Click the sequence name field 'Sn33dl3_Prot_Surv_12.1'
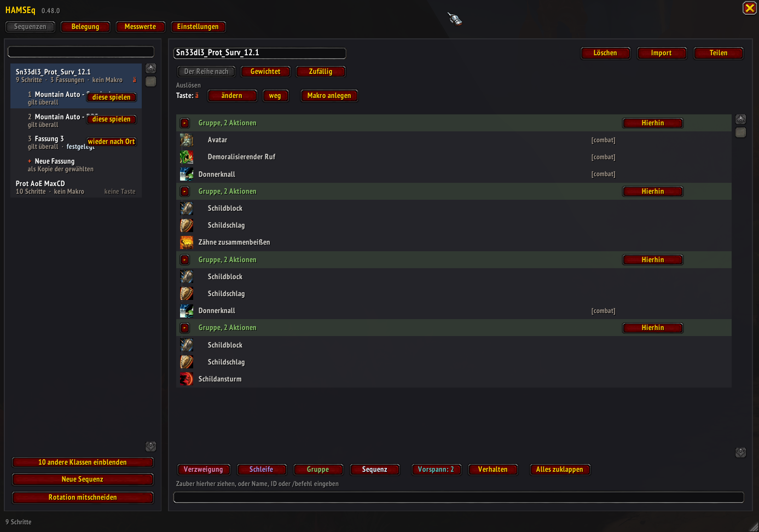Screen dimensions: 759x532 (260, 53)
